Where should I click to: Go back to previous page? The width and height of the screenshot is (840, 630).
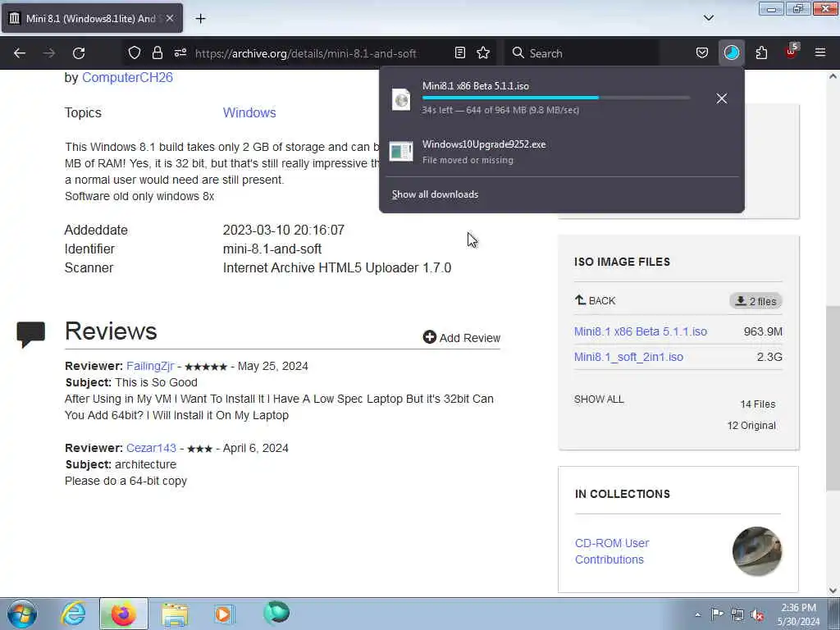[x=20, y=53]
